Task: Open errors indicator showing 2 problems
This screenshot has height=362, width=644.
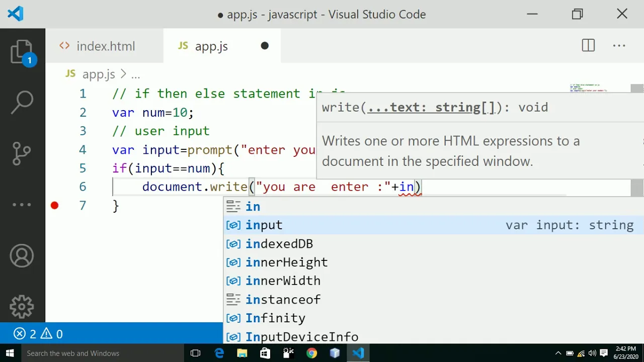Action: [x=25, y=334]
